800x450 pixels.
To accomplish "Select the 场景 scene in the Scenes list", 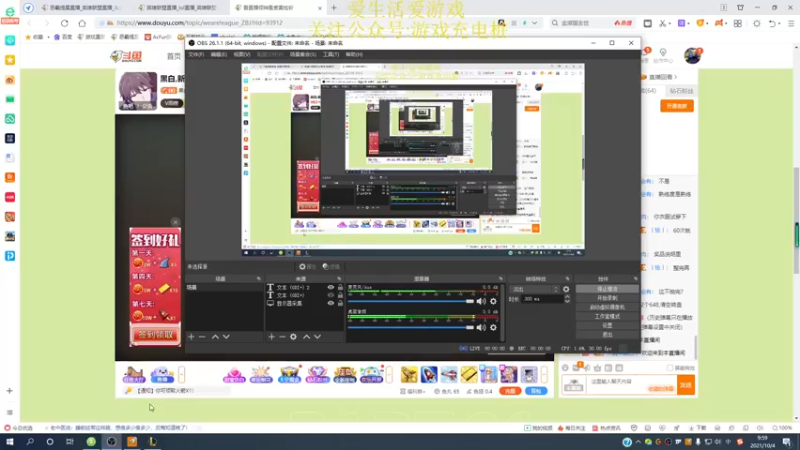I will (x=224, y=288).
